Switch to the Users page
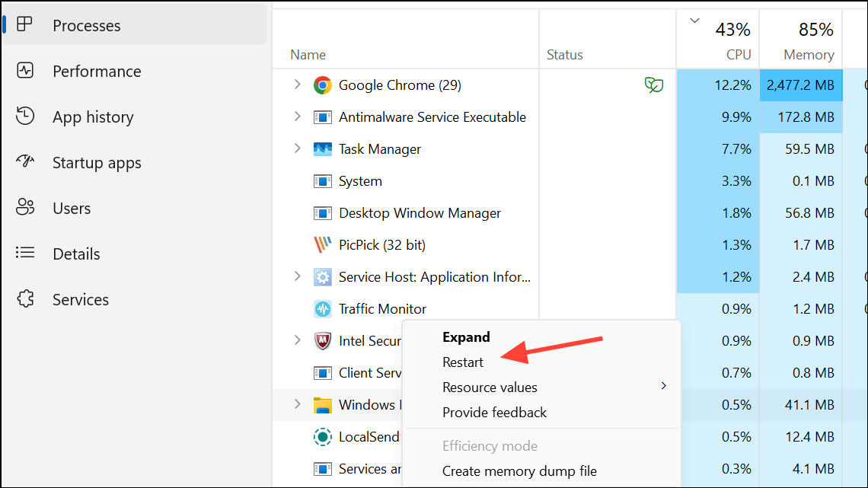This screenshot has width=868, height=488. pos(72,209)
